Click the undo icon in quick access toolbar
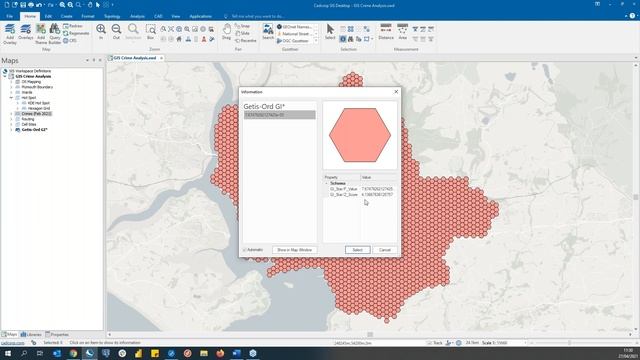 click(39, 5)
